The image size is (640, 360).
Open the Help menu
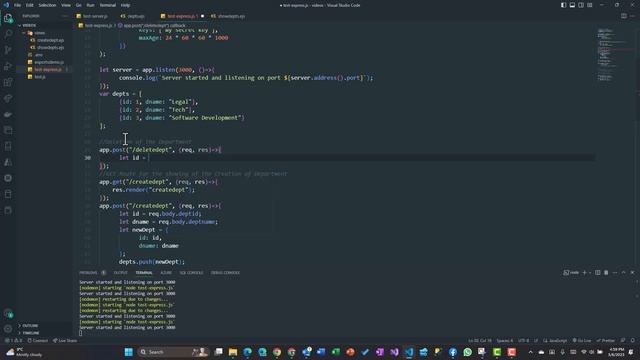point(125,5)
